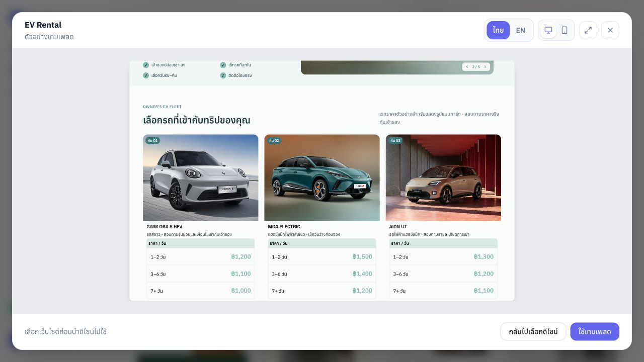This screenshot has height=362, width=644.
Task: Click the OWNER'S EV FLEET label
Action: click(x=163, y=107)
